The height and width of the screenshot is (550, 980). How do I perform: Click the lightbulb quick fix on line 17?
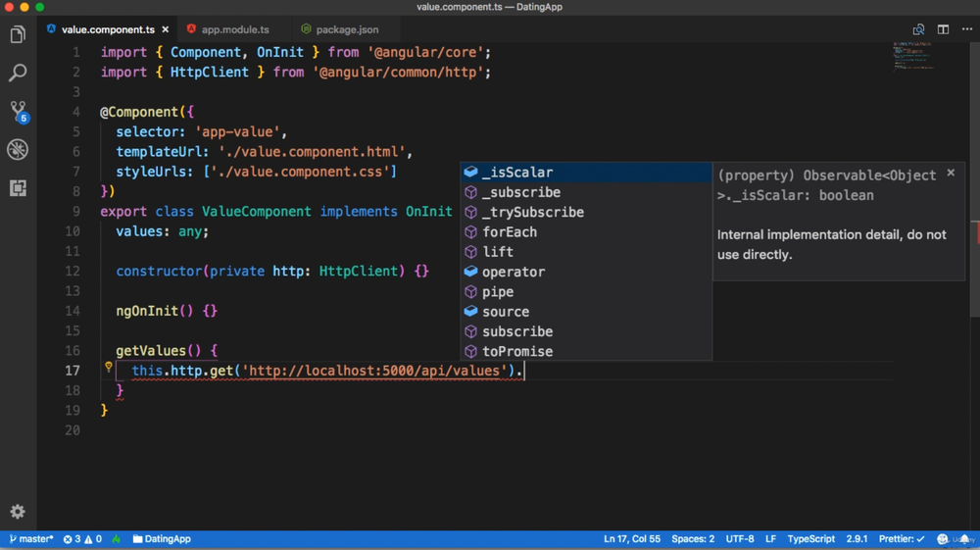(108, 367)
